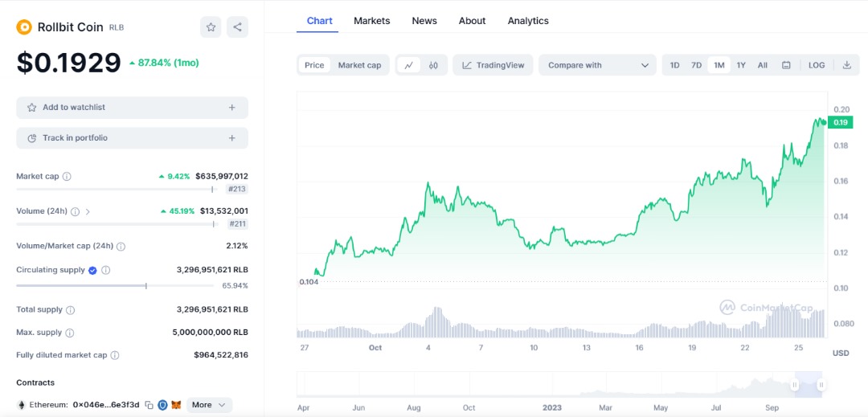Show info for Fully diluted market cap
The height and width of the screenshot is (417, 868).
[115, 355]
